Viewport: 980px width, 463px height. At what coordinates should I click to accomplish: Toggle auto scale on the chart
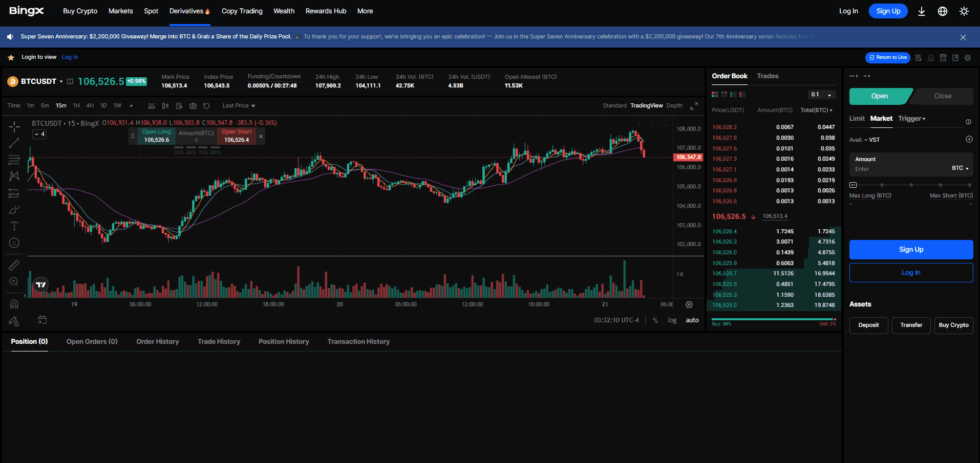coord(692,320)
